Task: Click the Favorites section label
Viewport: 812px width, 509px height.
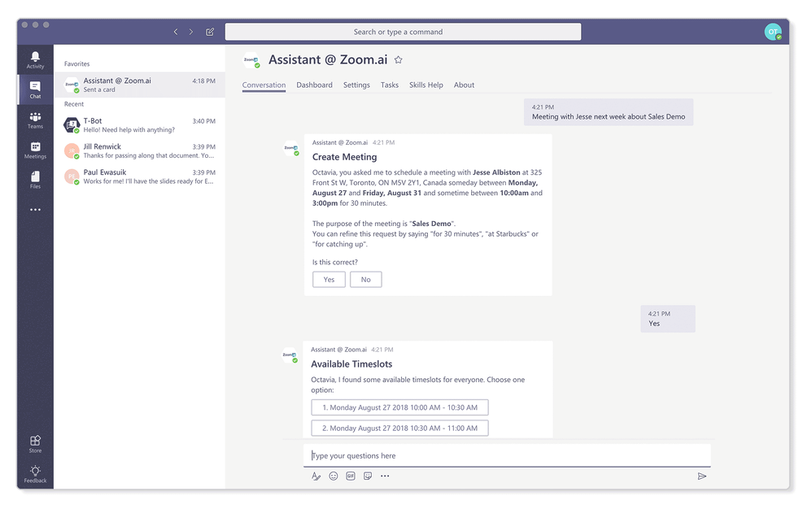Action: pyautogui.click(x=76, y=63)
